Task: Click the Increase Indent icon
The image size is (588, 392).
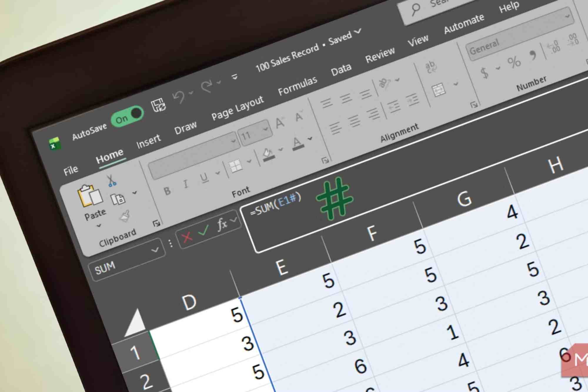Action: tap(412, 100)
